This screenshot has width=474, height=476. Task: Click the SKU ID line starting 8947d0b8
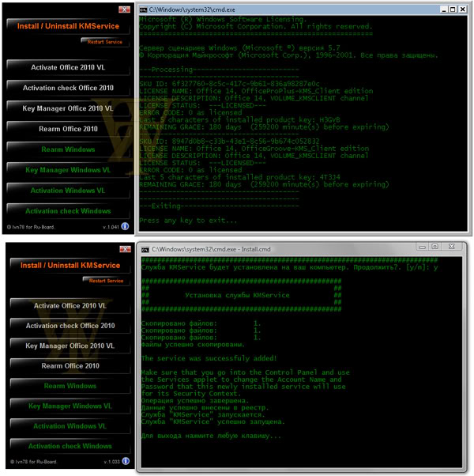230,142
